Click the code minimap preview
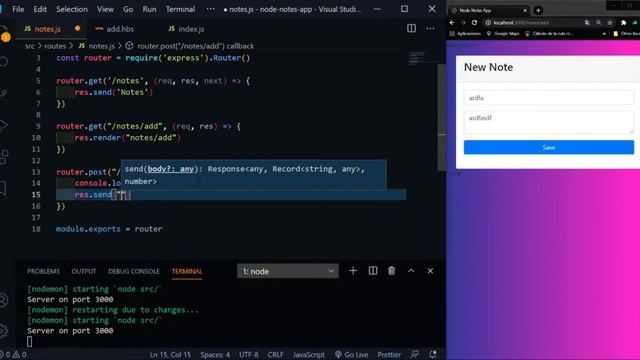This screenshot has width=640, height=360. [417, 58]
